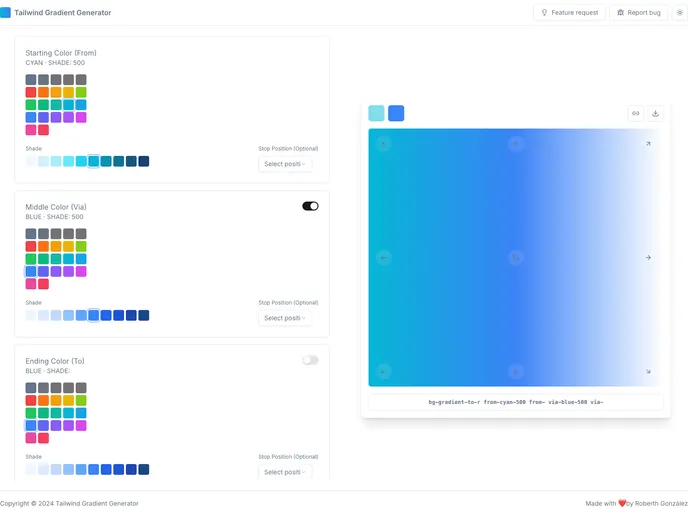This screenshot has height=512, width=688.
Task: Open the Feature request button
Action: 570,13
